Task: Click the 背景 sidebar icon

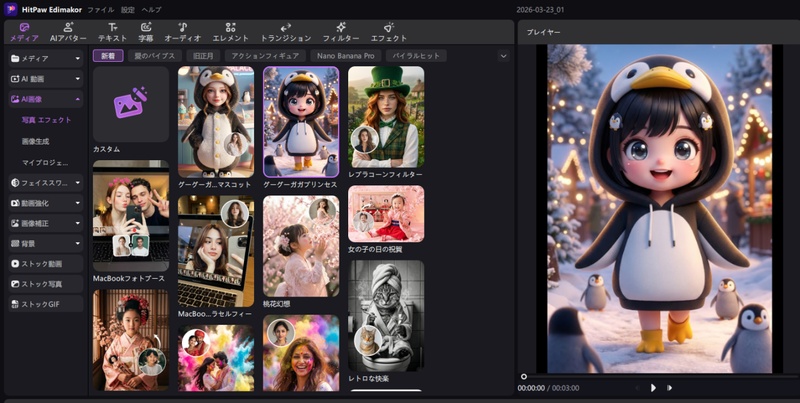Action: click(x=15, y=244)
